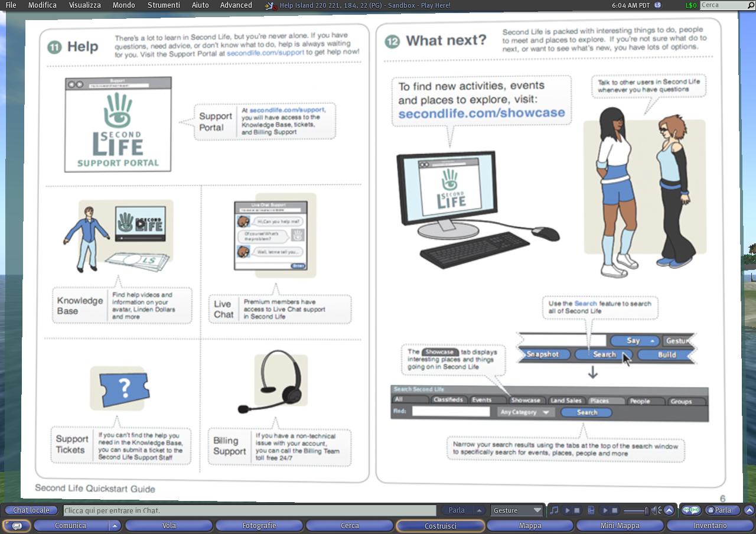Viewport: 756px width, 534px height.
Task: Click the Parla say button next to chat field
Action: coord(457,510)
